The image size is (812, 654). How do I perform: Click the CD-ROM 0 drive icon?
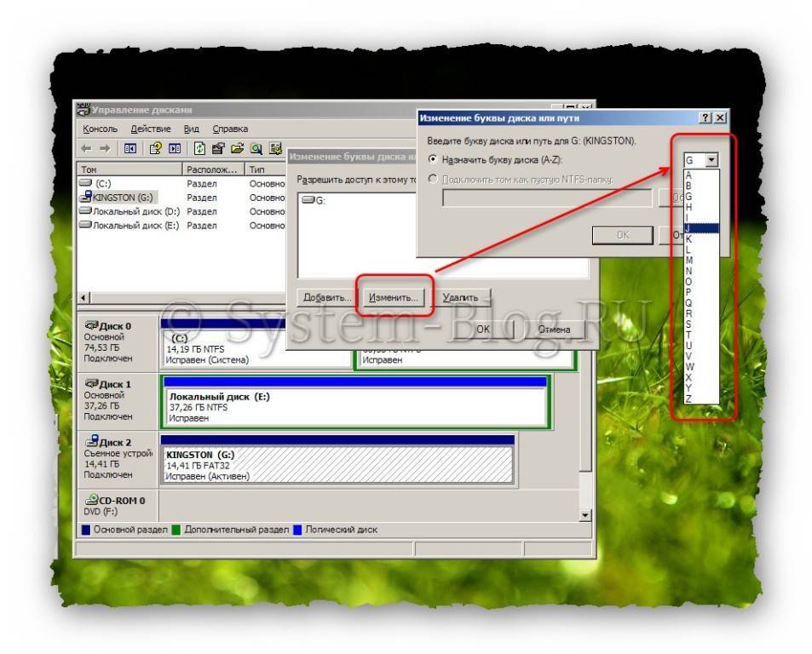92,499
